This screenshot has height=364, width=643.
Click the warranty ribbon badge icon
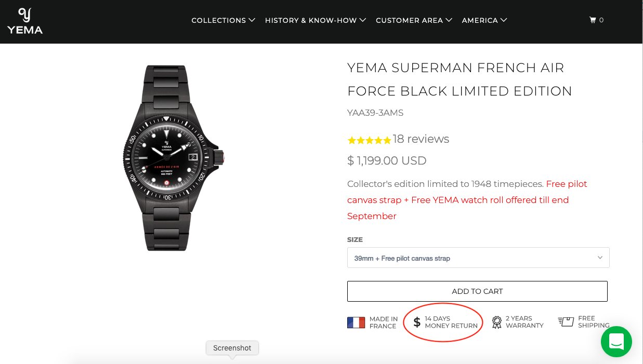497,322
